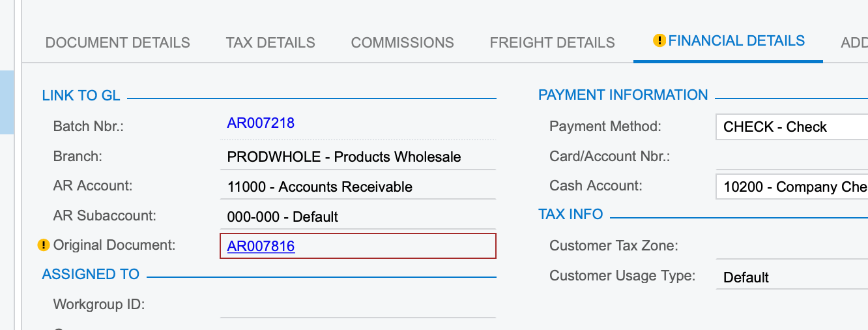This screenshot has width=868, height=330.
Task: Click the Branch PRODWHOLE field
Action: 358,157
